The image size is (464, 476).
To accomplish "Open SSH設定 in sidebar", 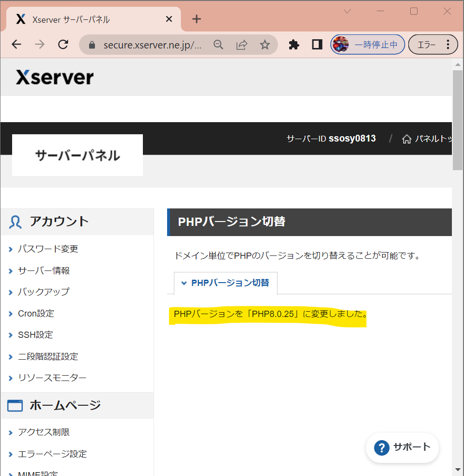I will click(35, 335).
